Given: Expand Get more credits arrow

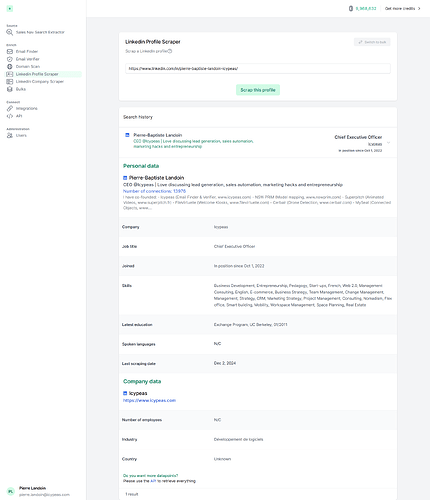Looking at the screenshot, I should 419,8.
